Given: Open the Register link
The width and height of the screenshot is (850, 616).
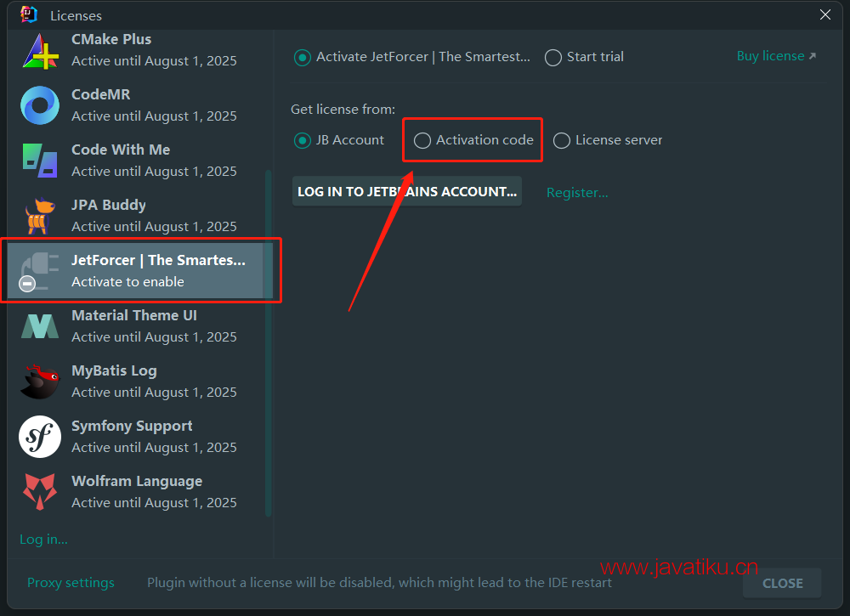Looking at the screenshot, I should click(577, 192).
